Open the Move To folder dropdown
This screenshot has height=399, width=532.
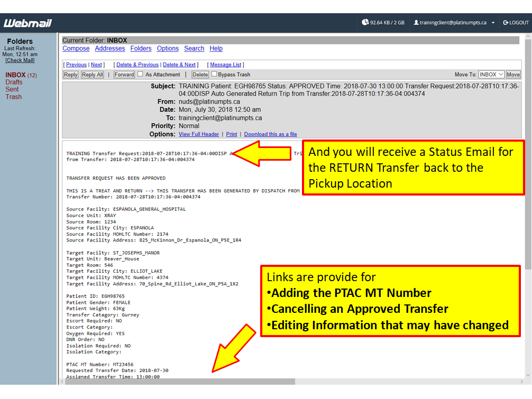(491, 75)
